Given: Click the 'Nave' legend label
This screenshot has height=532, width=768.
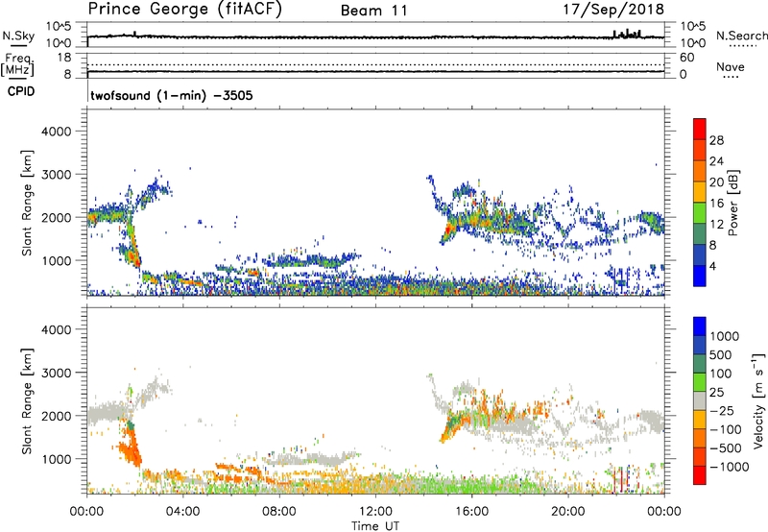Looking at the screenshot, I should tap(731, 66).
